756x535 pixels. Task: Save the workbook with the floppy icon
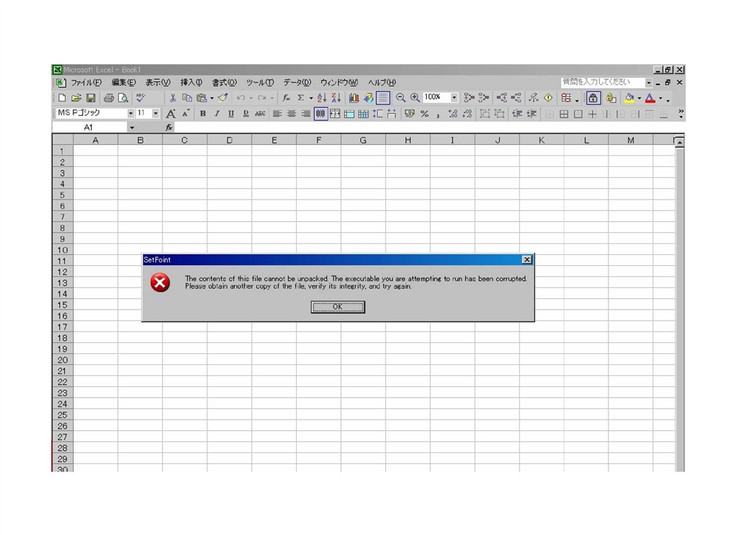[90, 98]
